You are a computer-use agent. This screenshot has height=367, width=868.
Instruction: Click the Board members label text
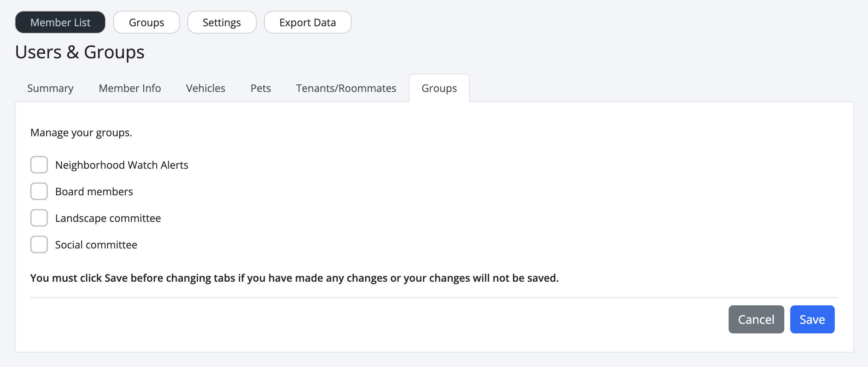[x=94, y=192]
